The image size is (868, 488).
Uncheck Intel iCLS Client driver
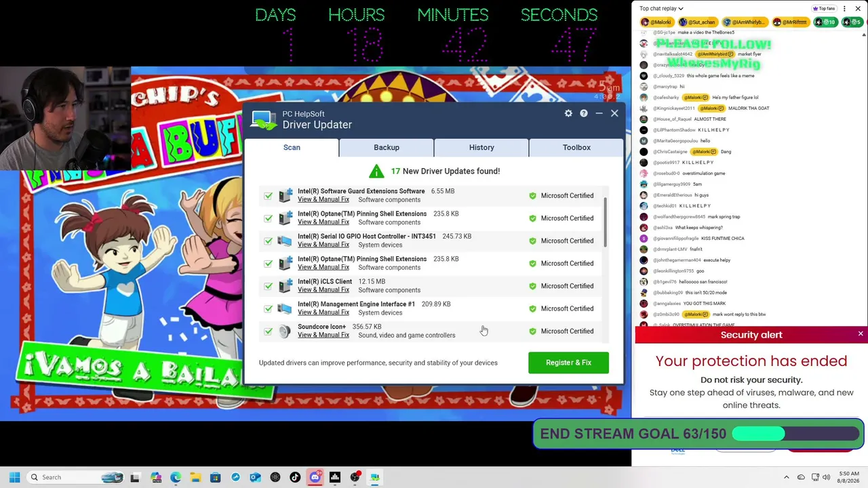coord(269,286)
